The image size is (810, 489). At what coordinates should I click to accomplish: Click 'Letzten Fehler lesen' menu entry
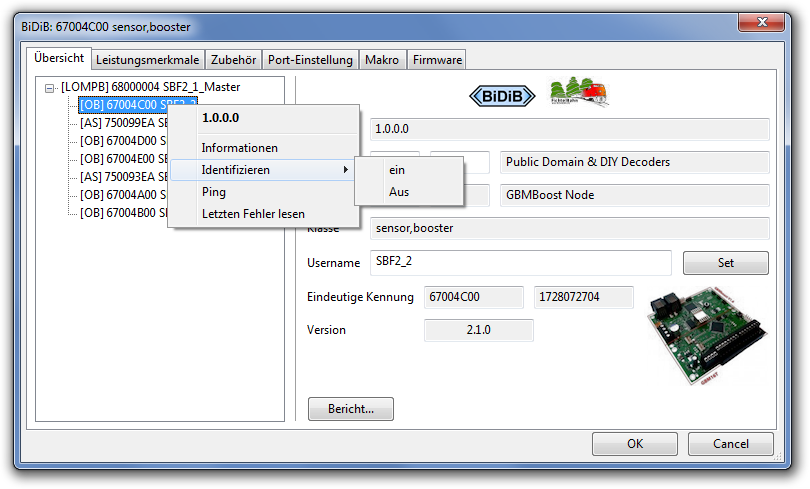pos(253,214)
